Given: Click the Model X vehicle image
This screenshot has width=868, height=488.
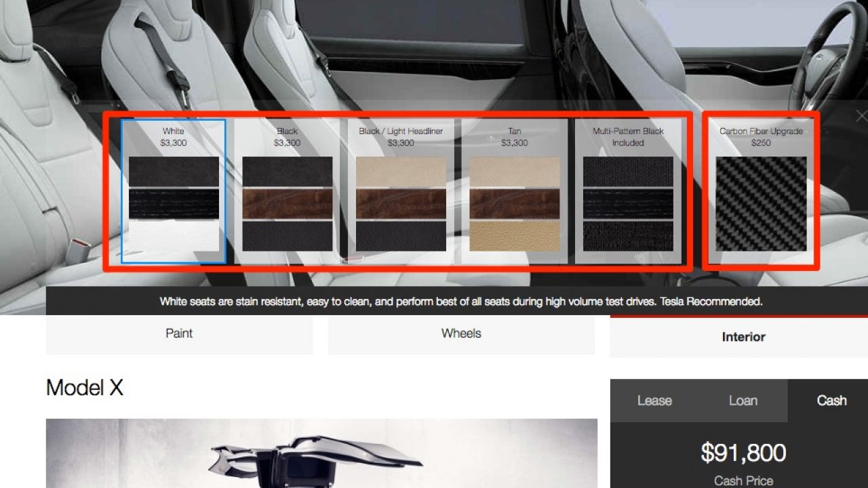Looking at the screenshot, I should tap(321, 453).
